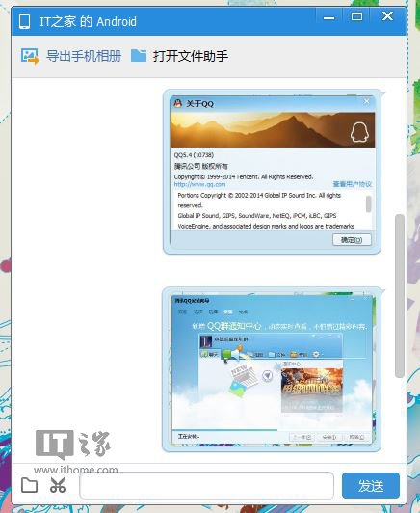The width and height of the screenshot is (420, 513).
Task: Click the chat history scrollbar
Action: coord(400,296)
